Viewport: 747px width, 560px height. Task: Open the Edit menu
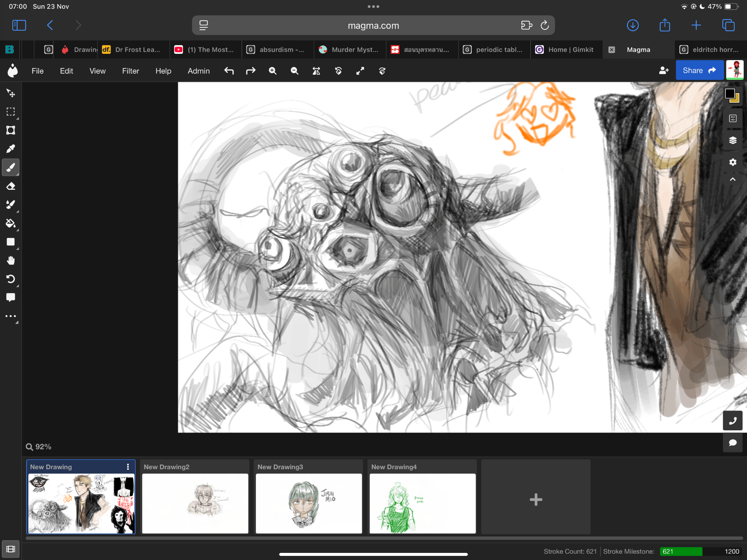[x=66, y=71]
